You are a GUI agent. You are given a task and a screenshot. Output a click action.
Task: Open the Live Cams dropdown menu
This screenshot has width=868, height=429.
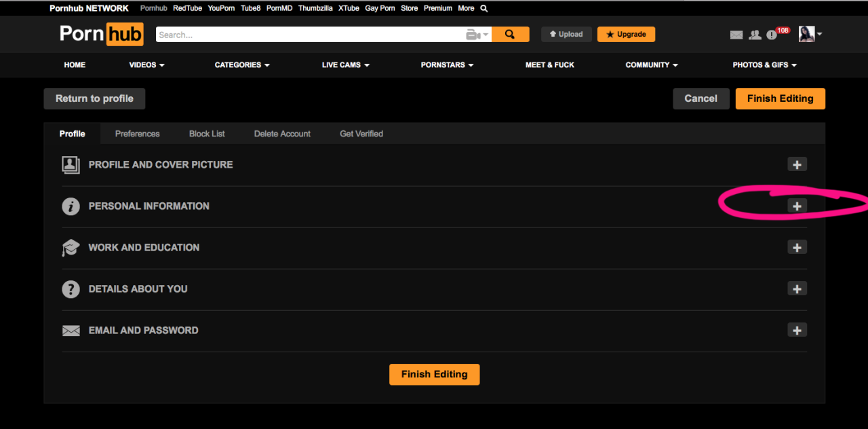[345, 65]
